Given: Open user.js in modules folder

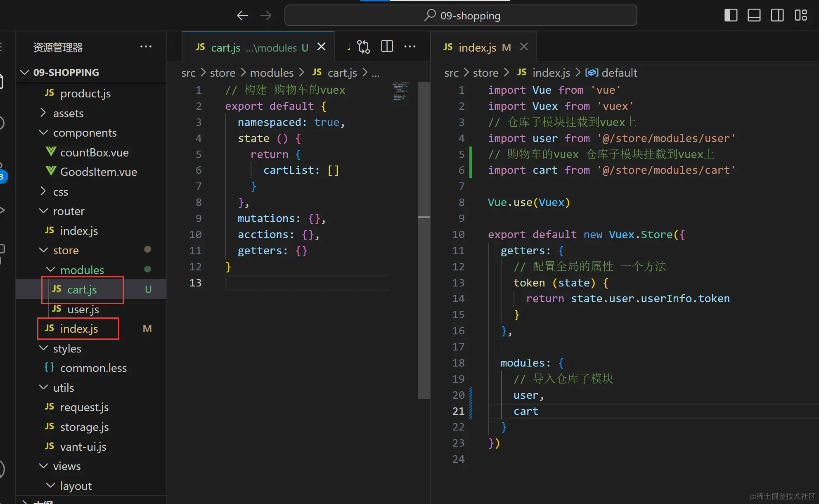Looking at the screenshot, I should point(91,309).
